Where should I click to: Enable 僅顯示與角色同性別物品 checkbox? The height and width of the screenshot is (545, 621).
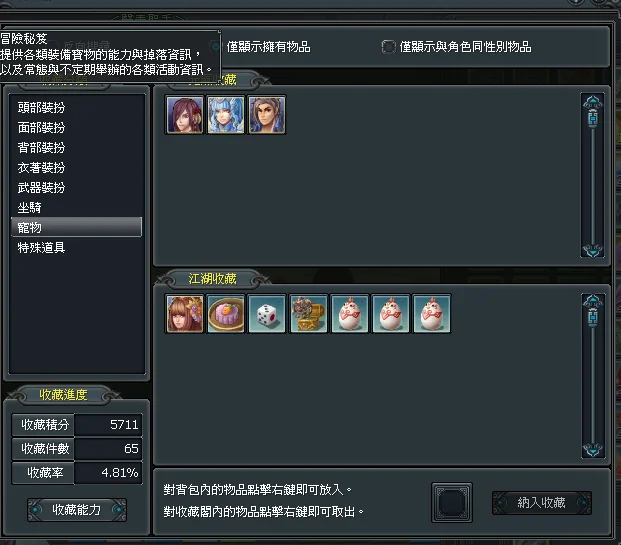pyautogui.click(x=389, y=47)
